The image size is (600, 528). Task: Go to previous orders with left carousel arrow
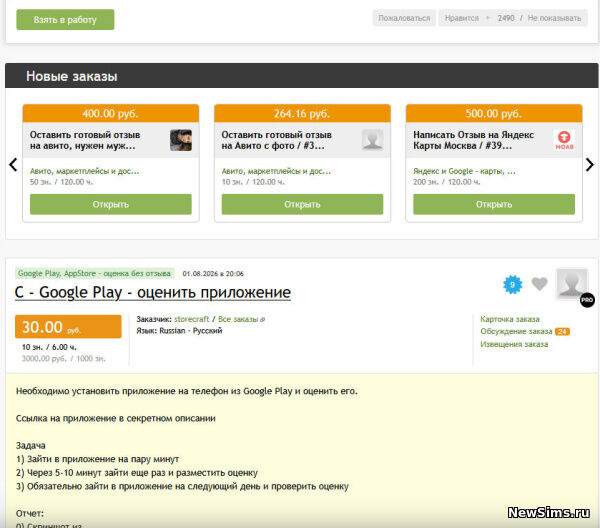tap(13, 165)
